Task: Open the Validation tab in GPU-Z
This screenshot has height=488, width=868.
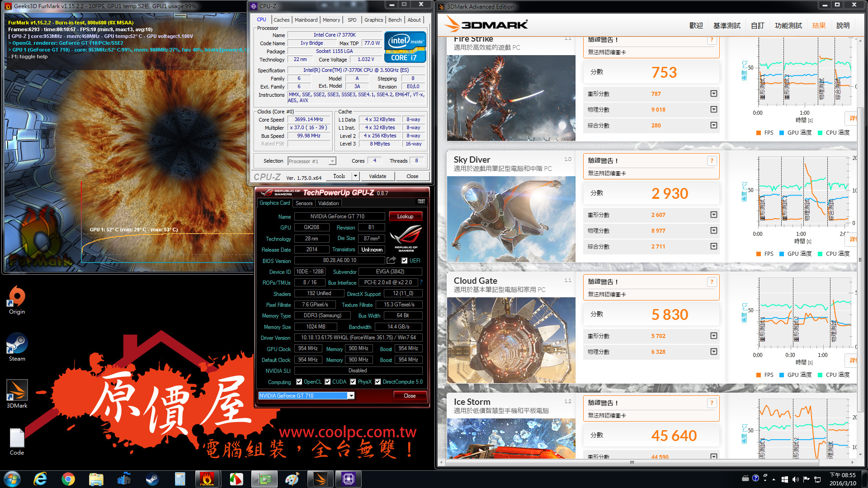Action: [x=328, y=203]
